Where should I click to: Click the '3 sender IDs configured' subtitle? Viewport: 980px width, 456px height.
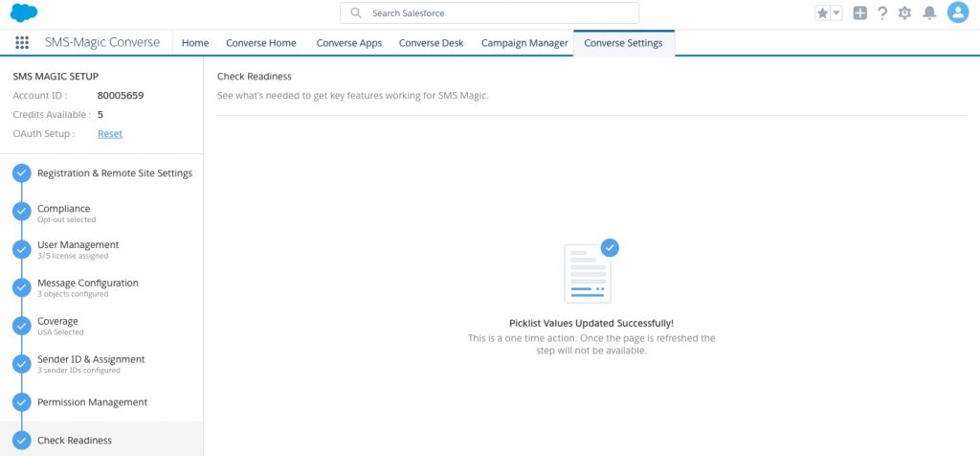tap(78, 371)
